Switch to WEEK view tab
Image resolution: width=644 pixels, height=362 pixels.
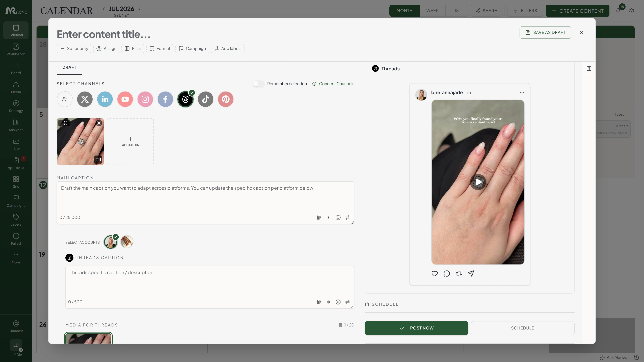pyautogui.click(x=432, y=11)
